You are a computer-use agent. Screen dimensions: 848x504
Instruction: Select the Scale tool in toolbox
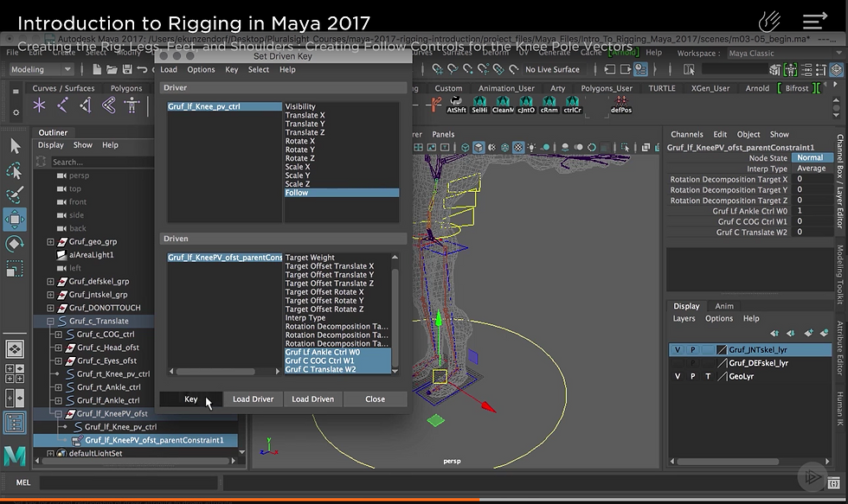tap(15, 268)
